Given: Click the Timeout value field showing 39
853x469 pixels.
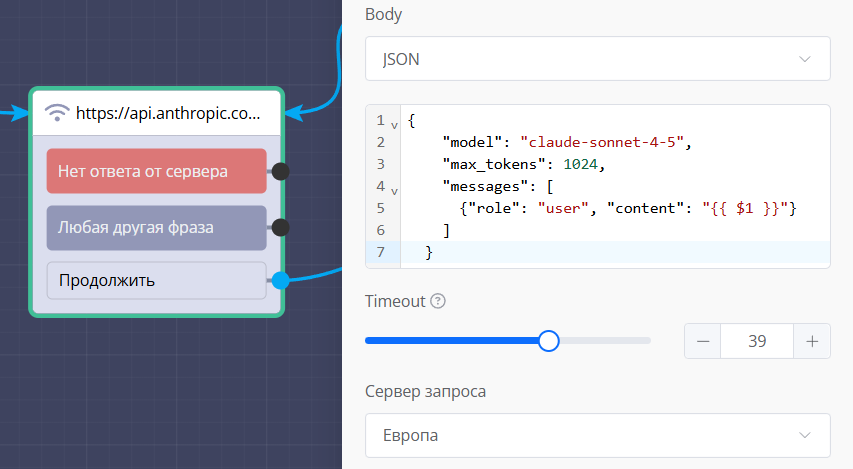Looking at the screenshot, I should pos(757,342).
